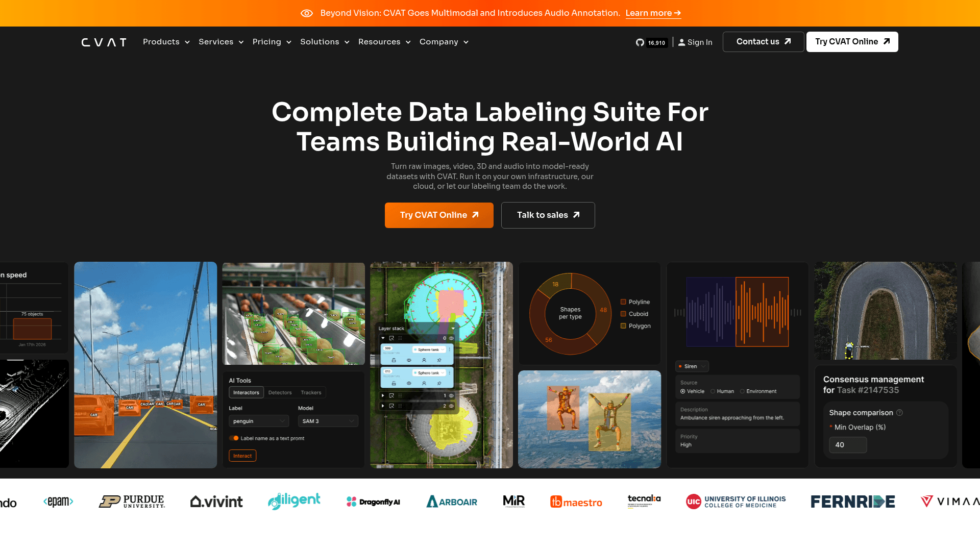Toggle Label name as a text prompt
This screenshot has width=980, height=551.
tap(234, 438)
